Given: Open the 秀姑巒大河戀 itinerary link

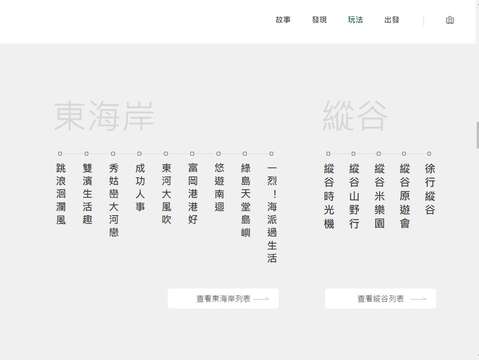Looking at the screenshot, I should pos(114,200).
